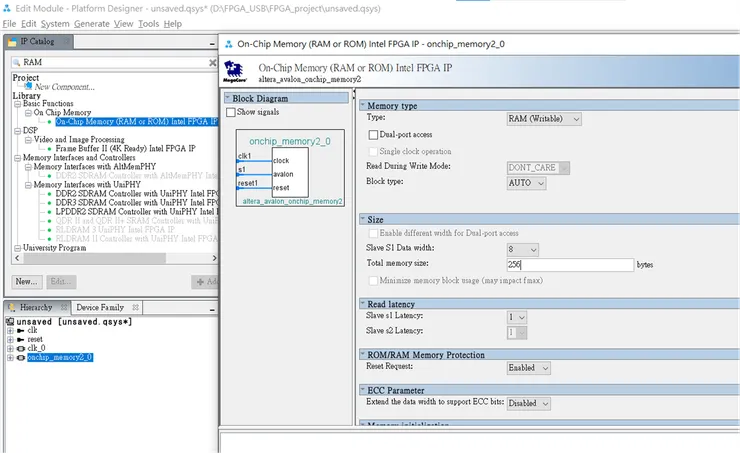The height and width of the screenshot is (453, 740).
Task: Close the Device Family tab via its X icon
Action: tap(133, 307)
